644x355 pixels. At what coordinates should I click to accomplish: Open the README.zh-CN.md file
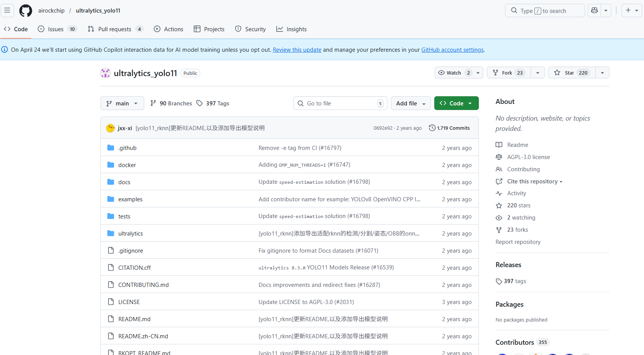click(143, 336)
